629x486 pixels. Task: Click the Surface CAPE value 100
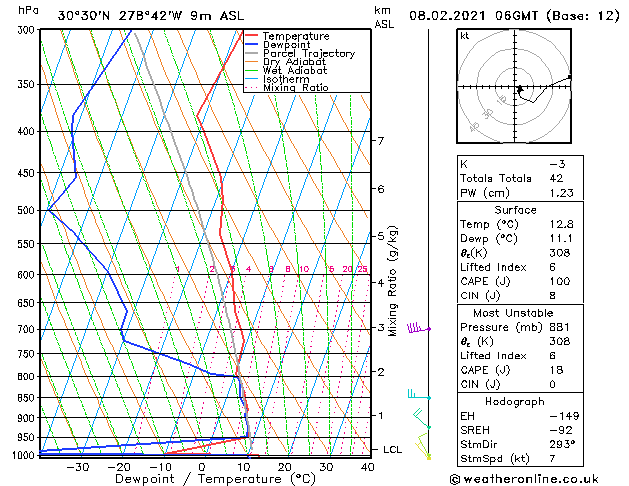[560, 281]
